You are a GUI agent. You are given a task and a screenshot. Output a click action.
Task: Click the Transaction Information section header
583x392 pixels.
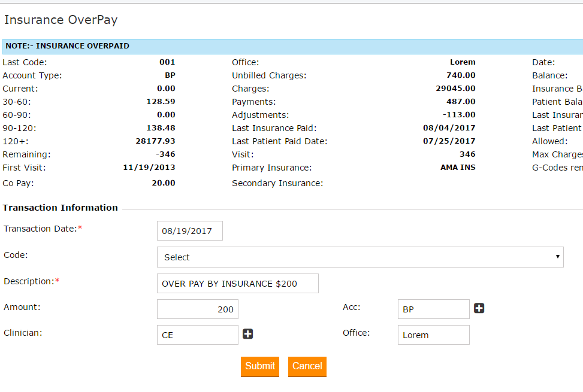(x=60, y=208)
